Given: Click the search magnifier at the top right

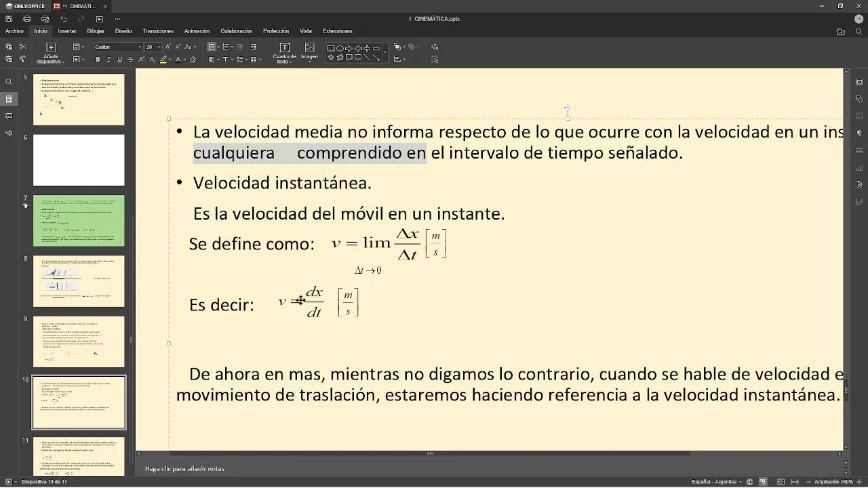Looking at the screenshot, I should (859, 31).
